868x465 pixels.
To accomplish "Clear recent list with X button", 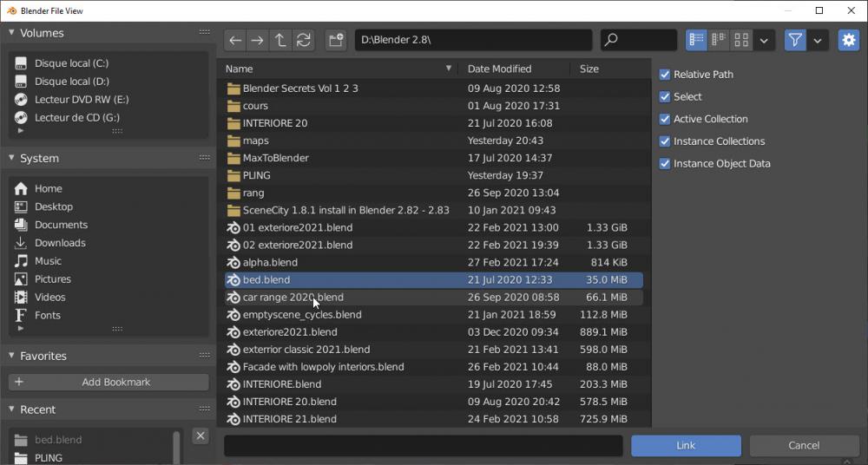I will (x=201, y=436).
